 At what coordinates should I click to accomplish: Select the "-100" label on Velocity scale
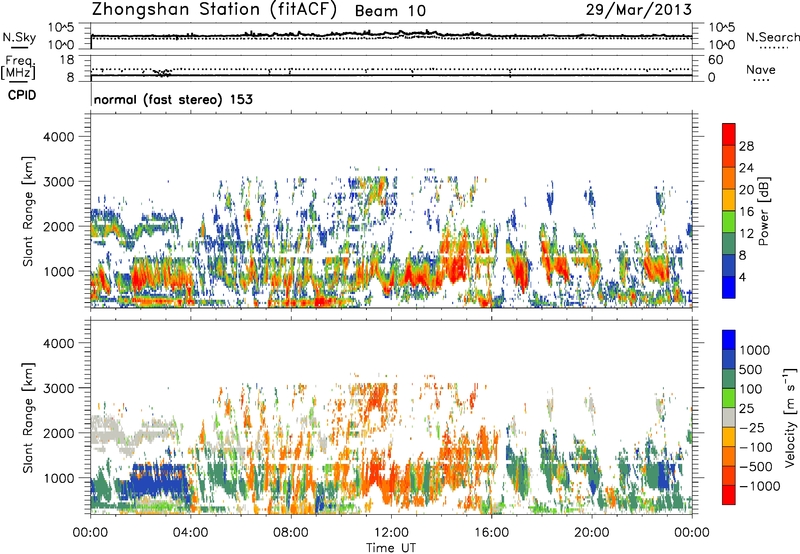click(x=756, y=447)
